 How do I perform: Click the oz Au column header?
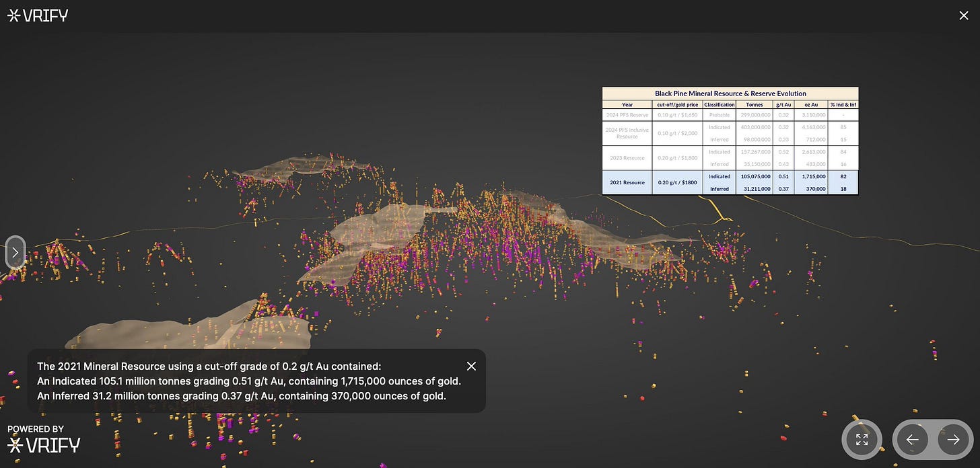point(810,105)
